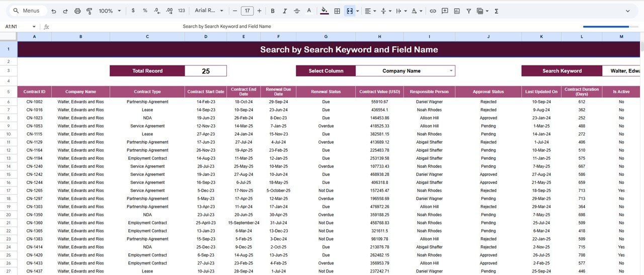
Task: Click the chevron at the toolbar's right end
Action: click(627, 11)
